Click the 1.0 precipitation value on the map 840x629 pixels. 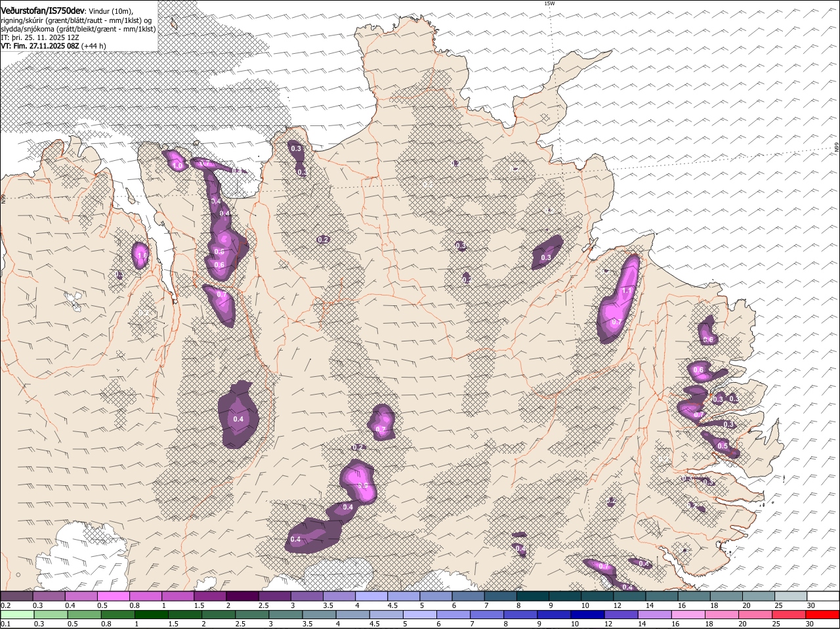pyautogui.click(x=178, y=165)
